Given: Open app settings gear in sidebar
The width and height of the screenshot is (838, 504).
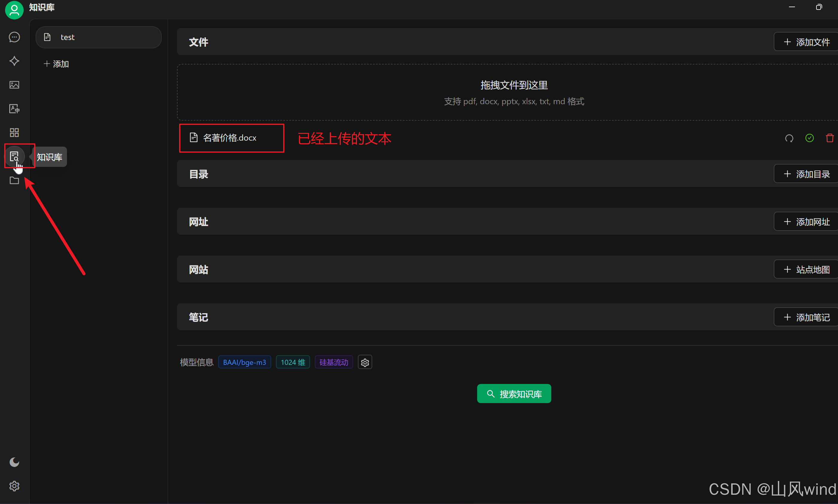Looking at the screenshot, I should pos(14,486).
